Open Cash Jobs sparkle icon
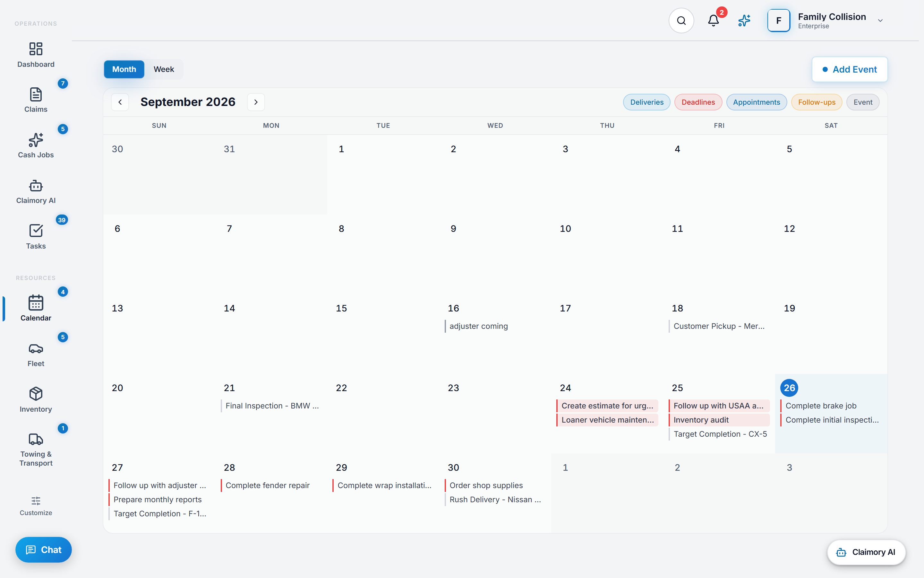The image size is (924, 578). click(x=36, y=140)
